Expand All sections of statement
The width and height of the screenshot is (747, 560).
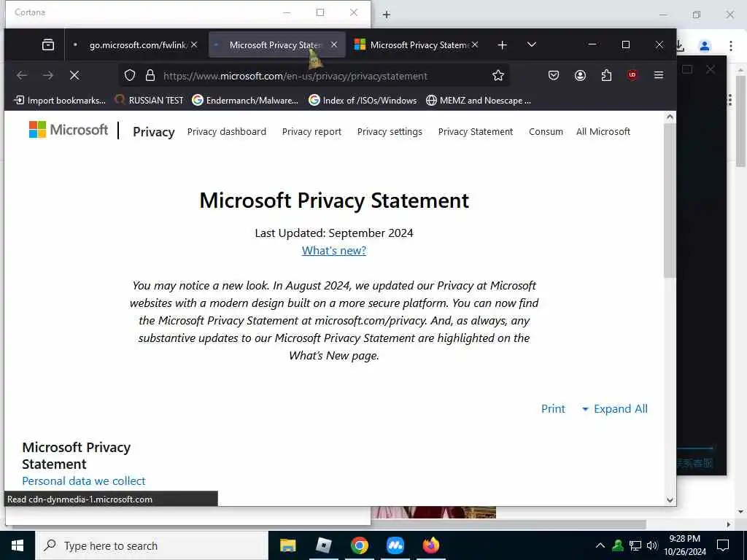[x=615, y=408]
